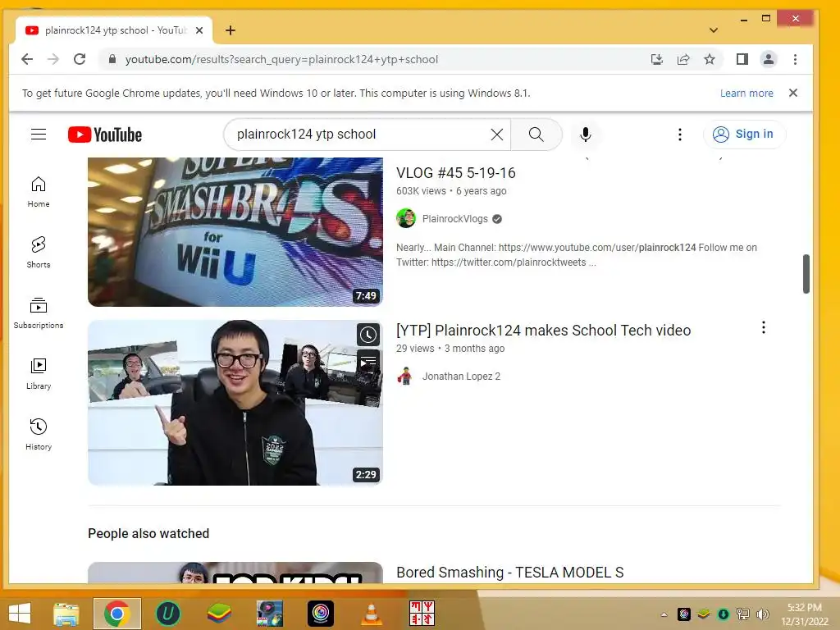Open Shorts from the sidebar
The width and height of the screenshot is (840, 630).
click(x=39, y=253)
